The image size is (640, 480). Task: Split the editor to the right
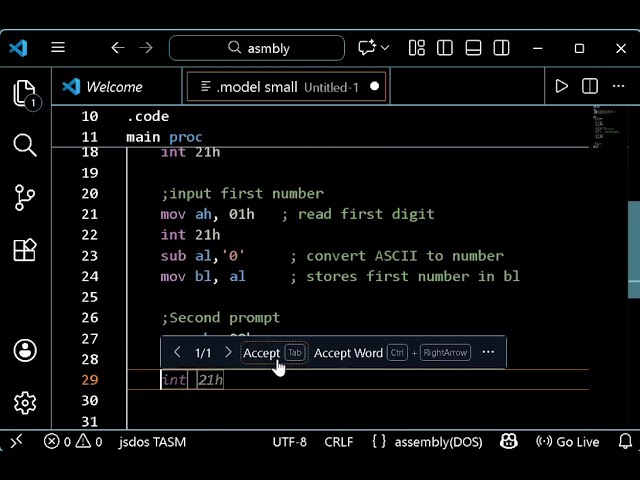pos(590,86)
